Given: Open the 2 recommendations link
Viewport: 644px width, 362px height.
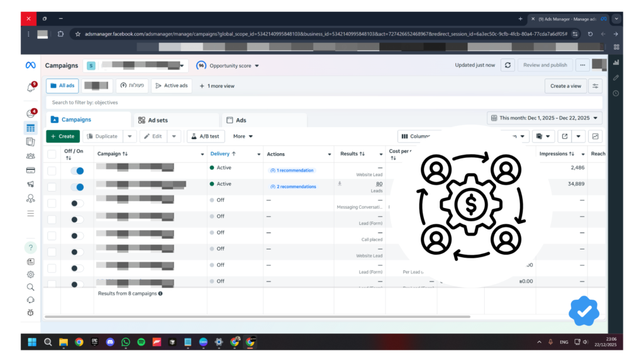Looking at the screenshot, I should click(x=292, y=187).
